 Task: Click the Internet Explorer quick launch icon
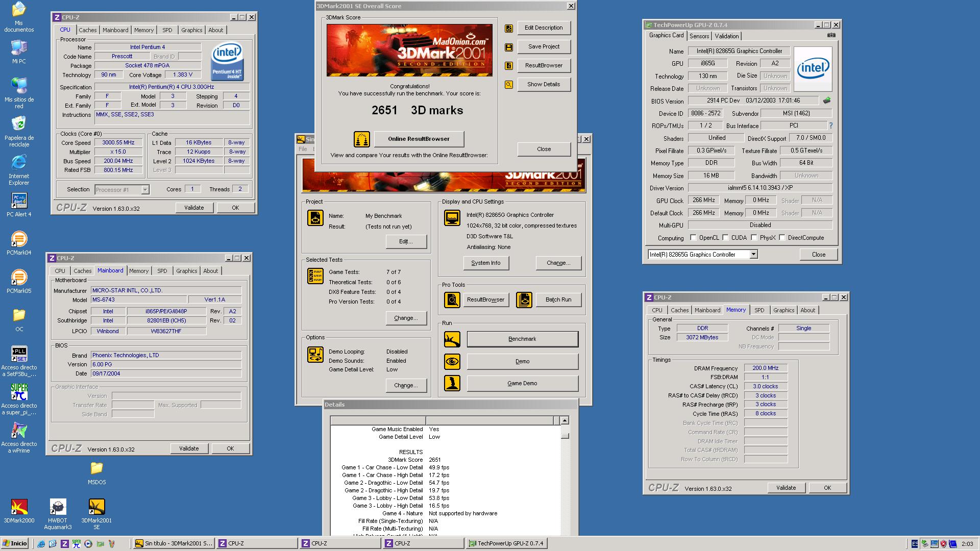[41, 544]
